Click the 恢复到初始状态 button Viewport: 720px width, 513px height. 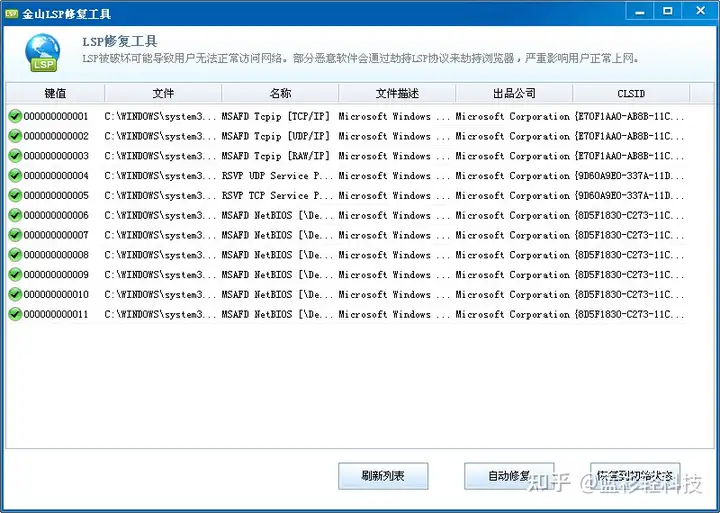click(635, 476)
